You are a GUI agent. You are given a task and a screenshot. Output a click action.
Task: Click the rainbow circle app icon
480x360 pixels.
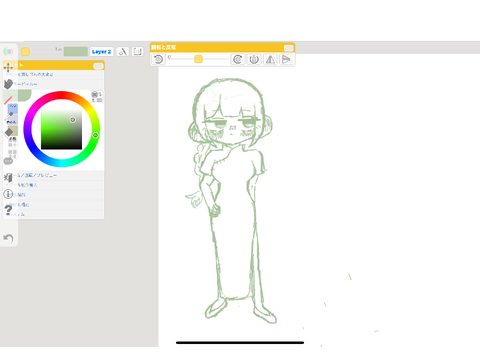[8, 51]
